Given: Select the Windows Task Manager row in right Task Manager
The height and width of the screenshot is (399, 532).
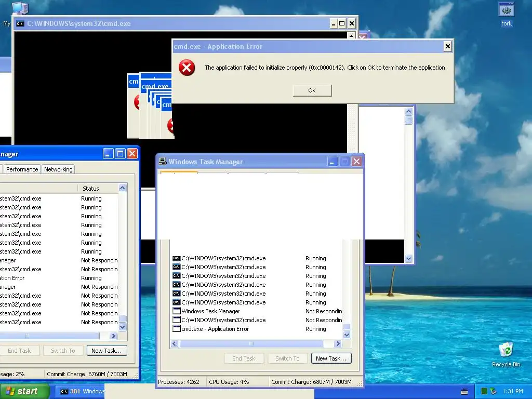Looking at the screenshot, I should click(257, 311).
